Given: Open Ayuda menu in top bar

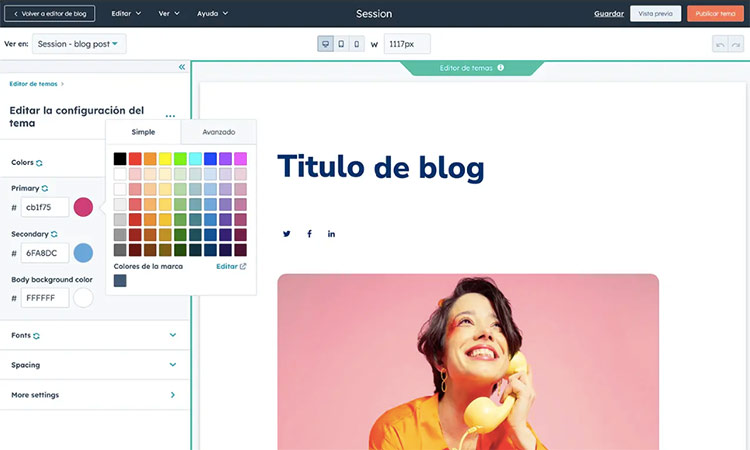Looking at the screenshot, I should (212, 13).
